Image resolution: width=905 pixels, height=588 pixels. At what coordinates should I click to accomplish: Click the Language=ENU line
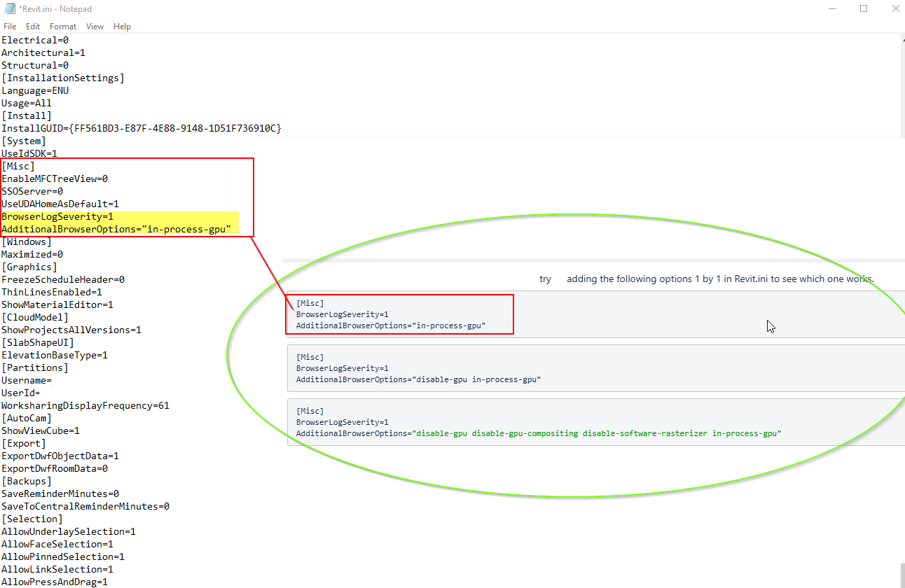coord(34,90)
